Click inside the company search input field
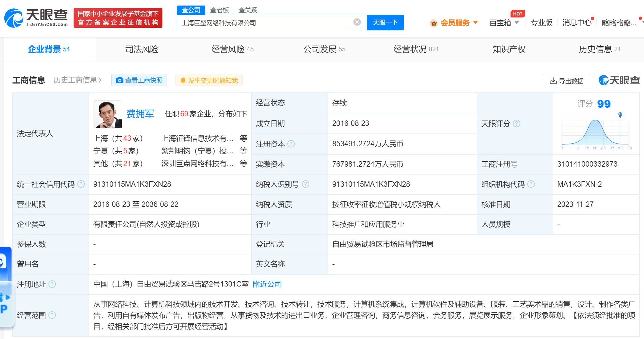 (x=258, y=22)
